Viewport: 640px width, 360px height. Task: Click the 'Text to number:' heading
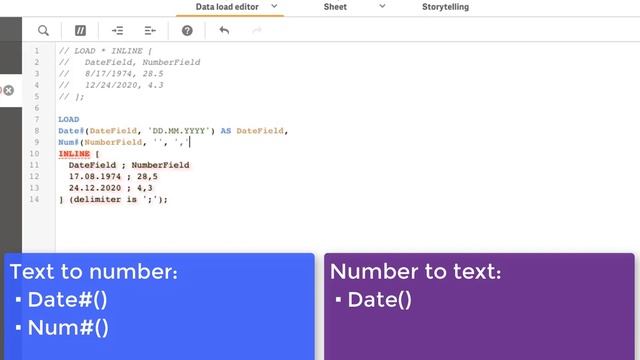[x=94, y=271]
